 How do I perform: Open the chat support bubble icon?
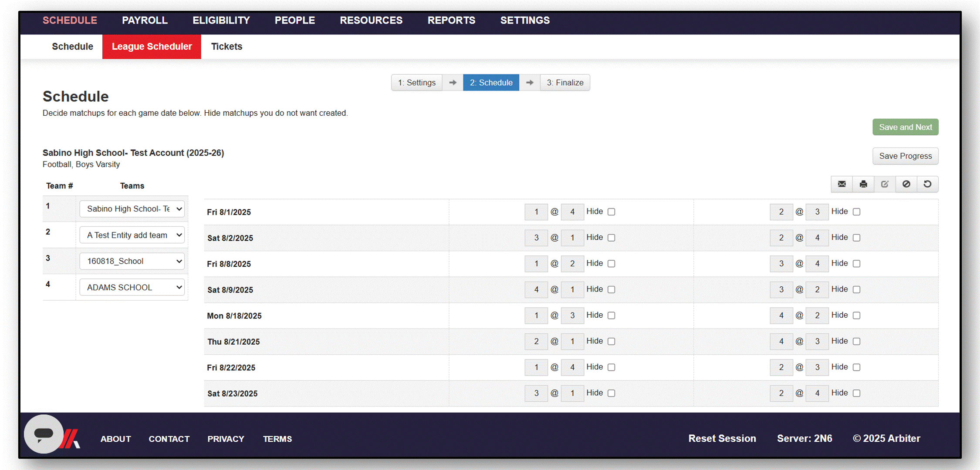pos(44,434)
